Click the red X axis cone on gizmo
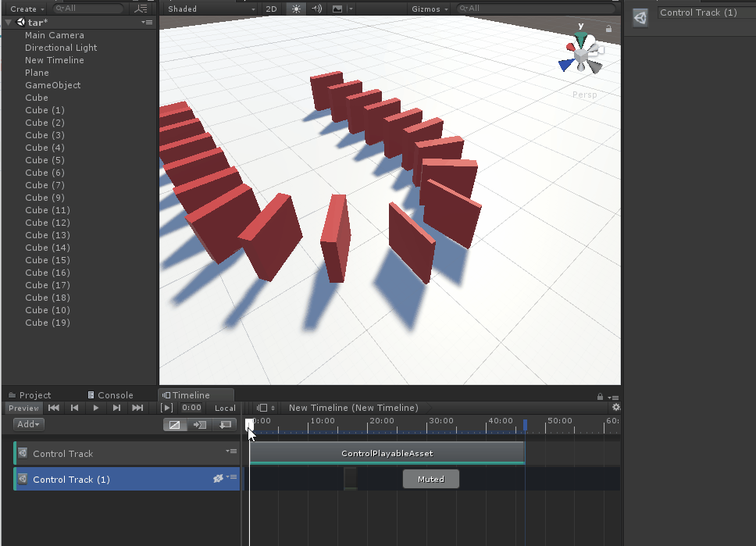Screen dimensions: 756x546 coord(571,47)
